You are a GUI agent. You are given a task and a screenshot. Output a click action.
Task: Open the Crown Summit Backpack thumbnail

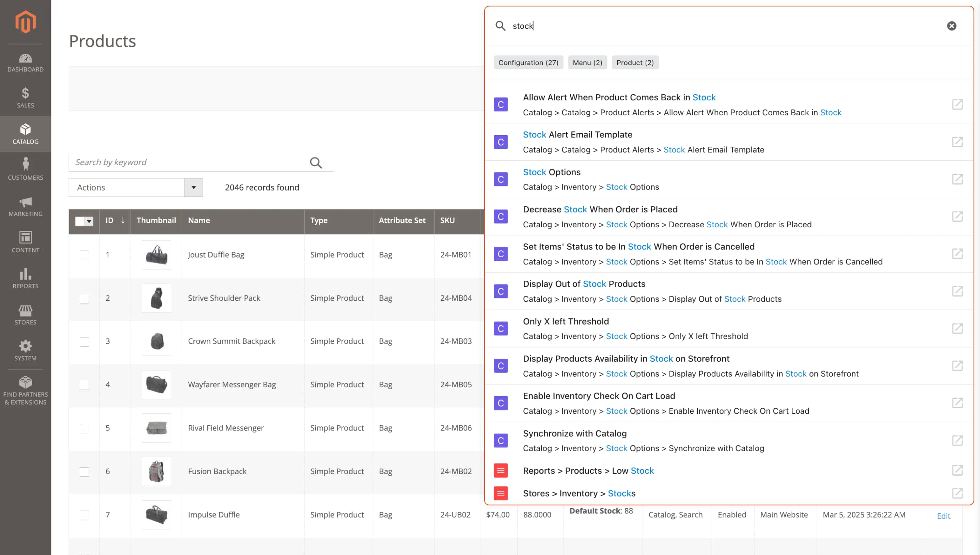coord(156,341)
